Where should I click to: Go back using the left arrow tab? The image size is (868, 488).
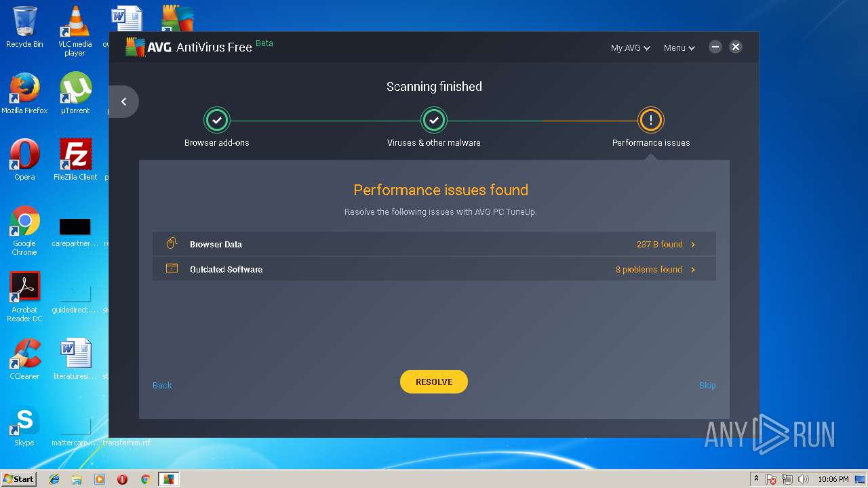123,102
